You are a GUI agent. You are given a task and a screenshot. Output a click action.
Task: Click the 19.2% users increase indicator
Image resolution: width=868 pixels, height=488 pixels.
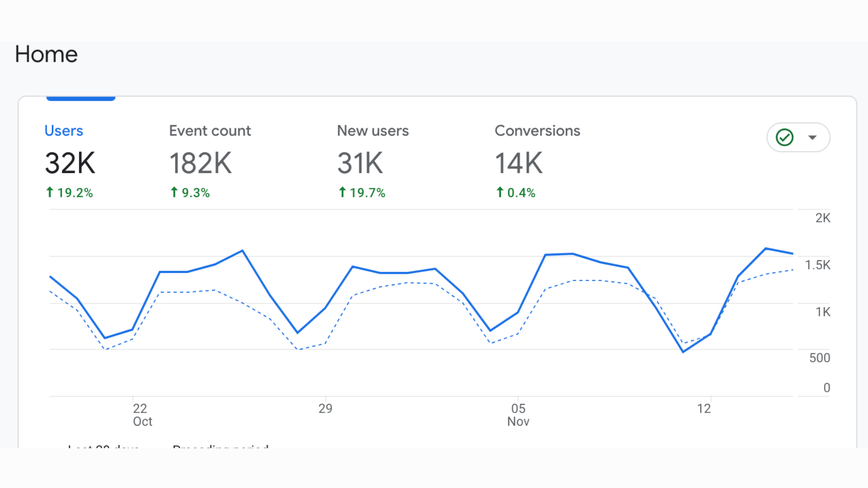click(x=69, y=193)
